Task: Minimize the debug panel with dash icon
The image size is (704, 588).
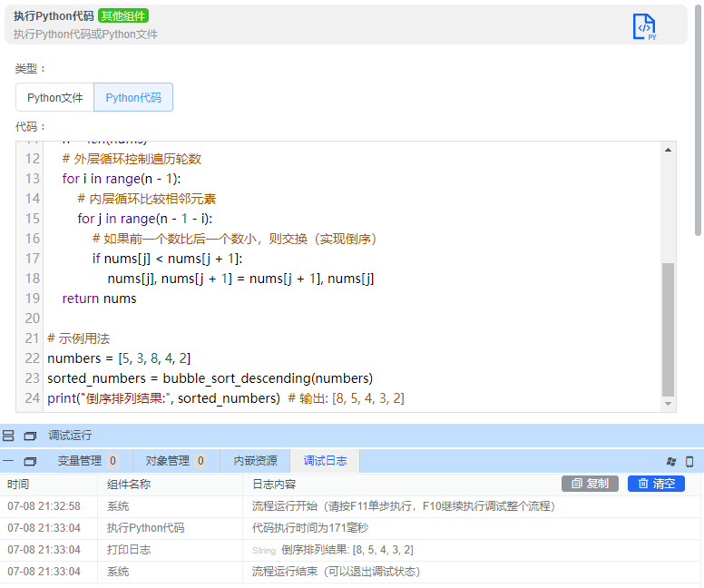Action: coord(8,461)
